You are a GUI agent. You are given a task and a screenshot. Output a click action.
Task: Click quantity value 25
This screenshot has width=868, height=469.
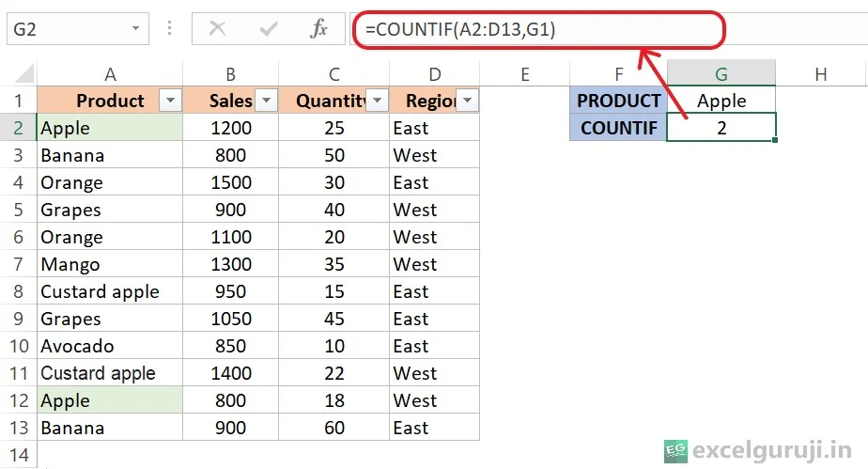coord(334,128)
